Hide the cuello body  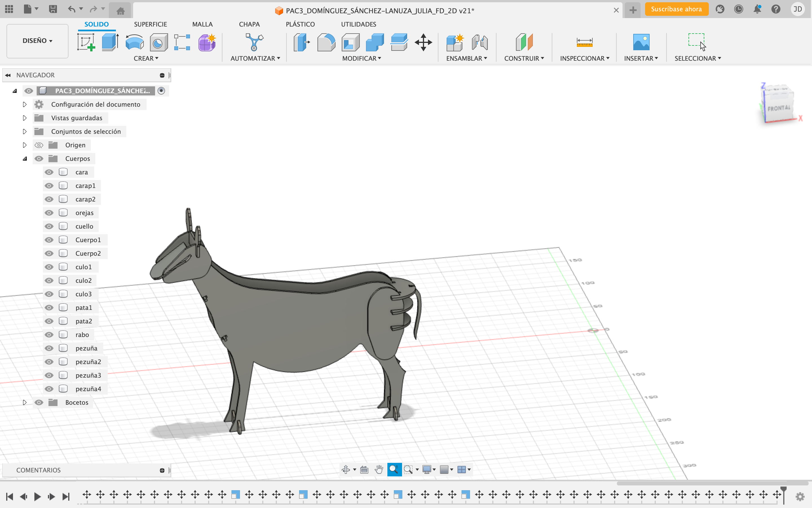[49, 226]
